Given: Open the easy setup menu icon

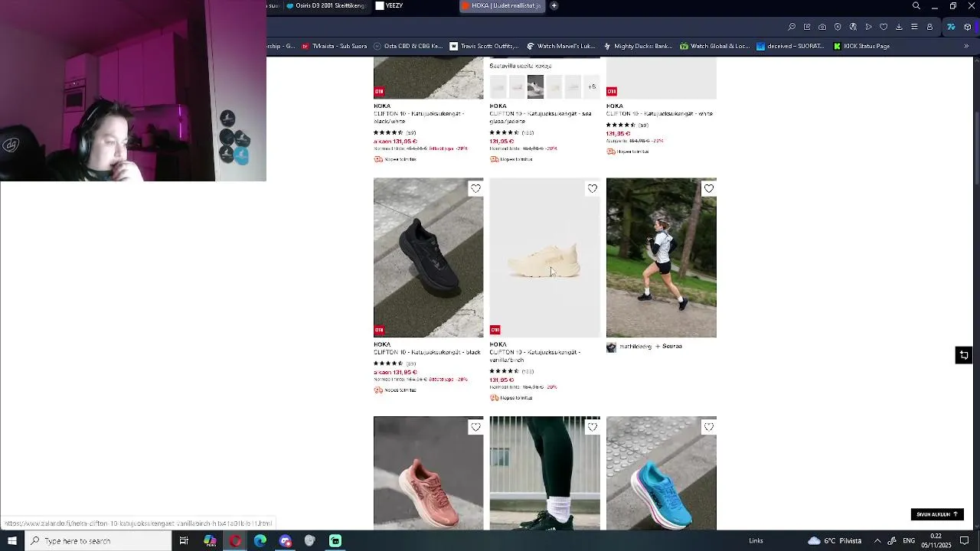Looking at the screenshot, I should (914, 27).
